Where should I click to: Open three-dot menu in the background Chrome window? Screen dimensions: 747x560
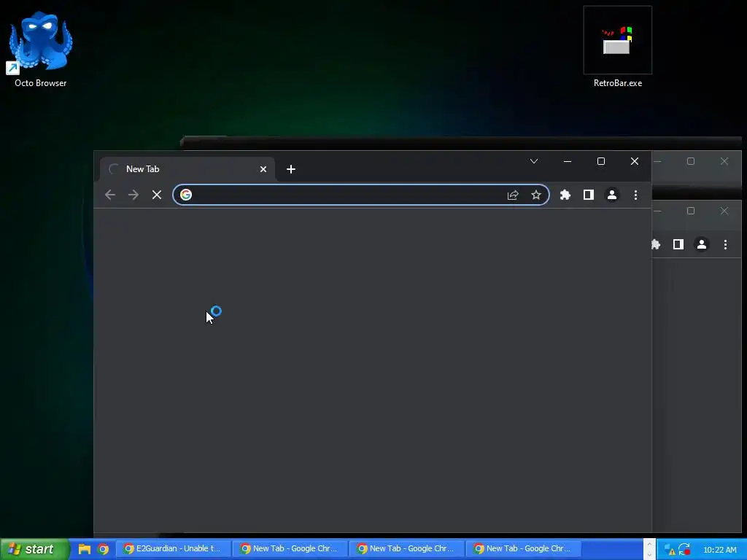coord(726,244)
